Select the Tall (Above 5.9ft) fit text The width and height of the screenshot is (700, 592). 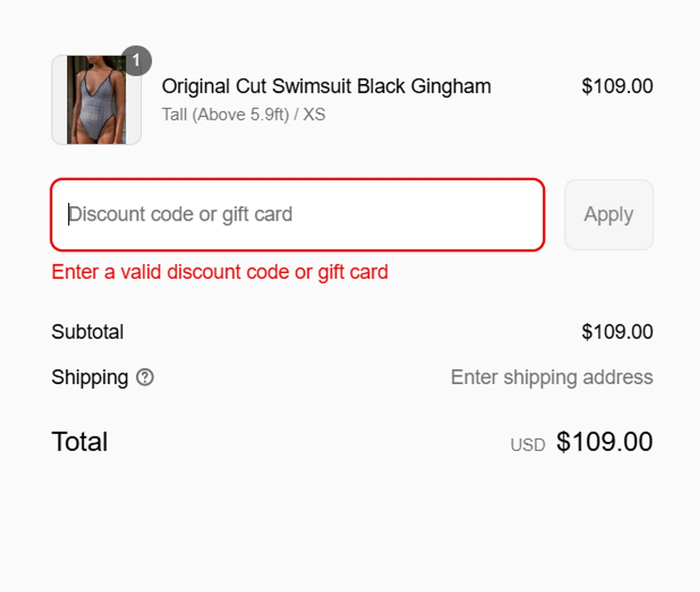(x=225, y=115)
